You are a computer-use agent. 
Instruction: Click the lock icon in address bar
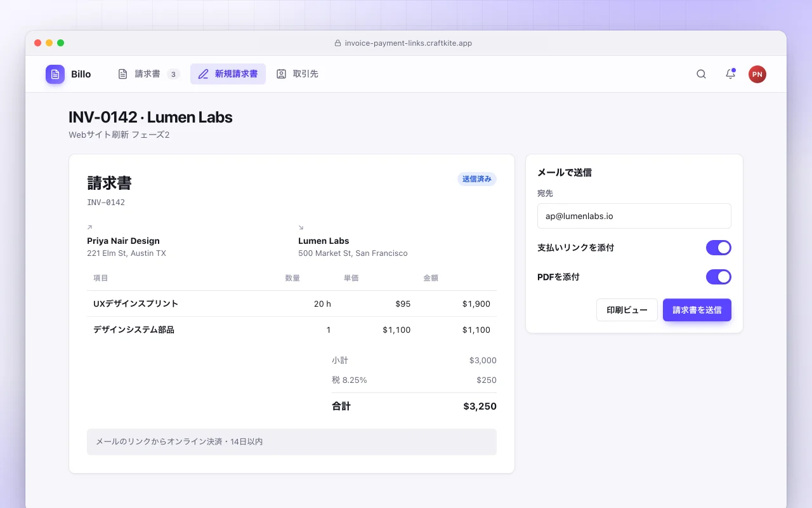coord(337,43)
